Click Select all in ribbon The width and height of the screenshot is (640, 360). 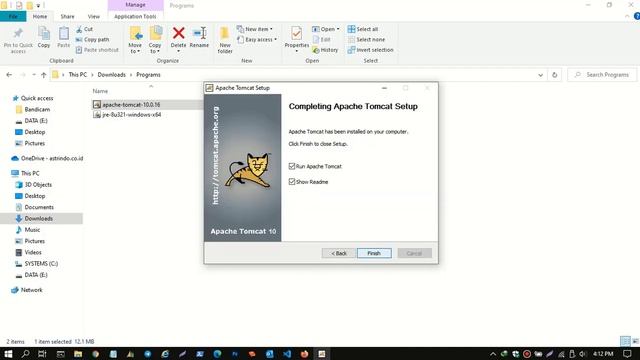click(362, 29)
